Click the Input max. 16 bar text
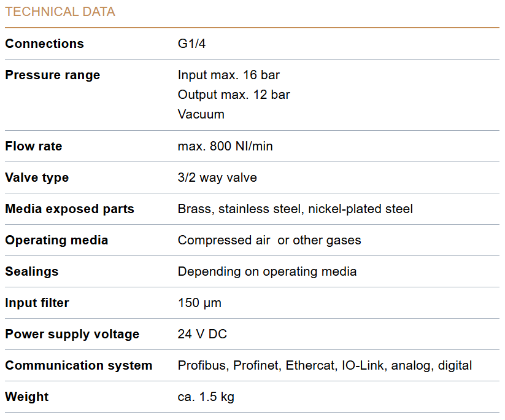This screenshot has height=420, width=505. click(x=228, y=75)
